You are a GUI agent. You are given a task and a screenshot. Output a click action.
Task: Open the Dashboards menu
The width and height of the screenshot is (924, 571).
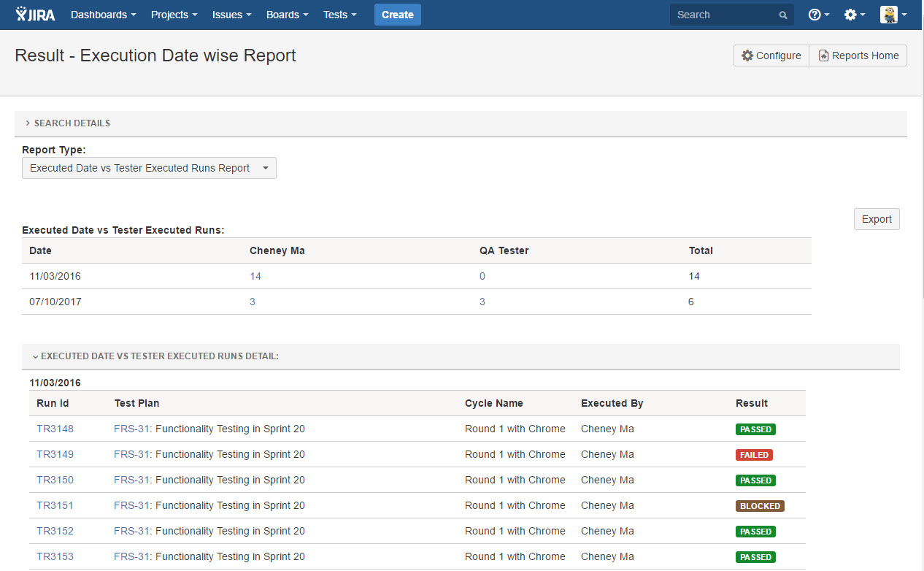(x=103, y=15)
